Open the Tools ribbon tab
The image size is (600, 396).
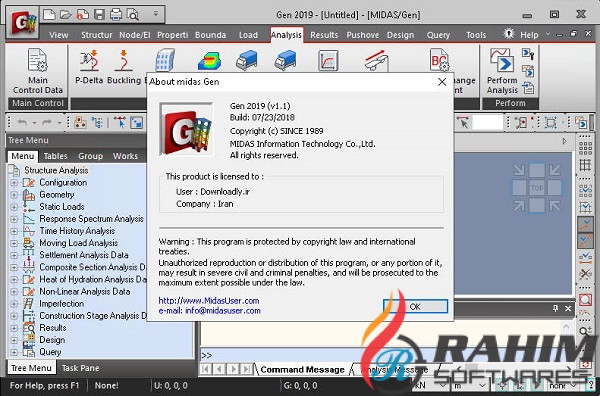pos(476,35)
